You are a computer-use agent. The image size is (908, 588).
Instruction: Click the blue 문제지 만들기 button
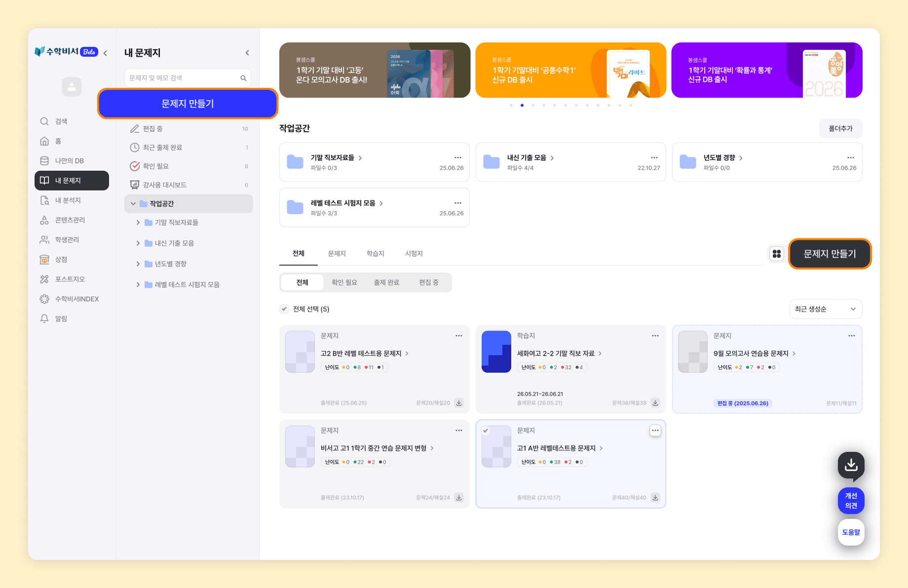(x=188, y=104)
